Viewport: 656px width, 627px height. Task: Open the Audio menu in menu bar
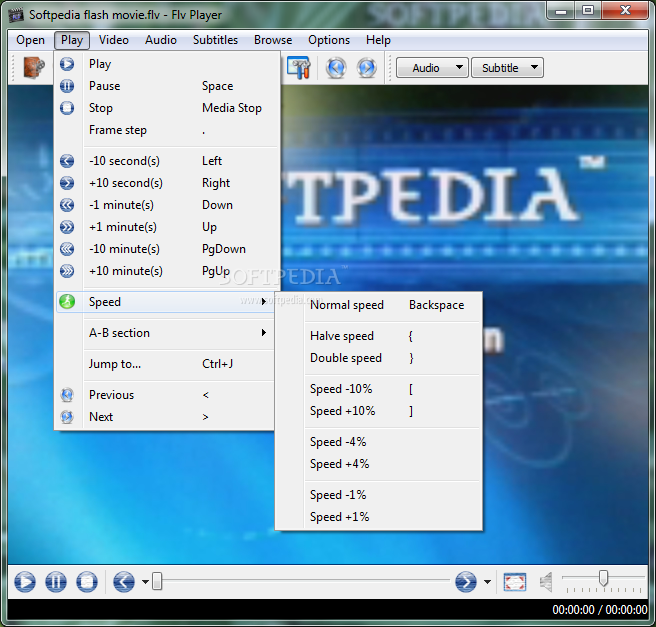[161, 40]
